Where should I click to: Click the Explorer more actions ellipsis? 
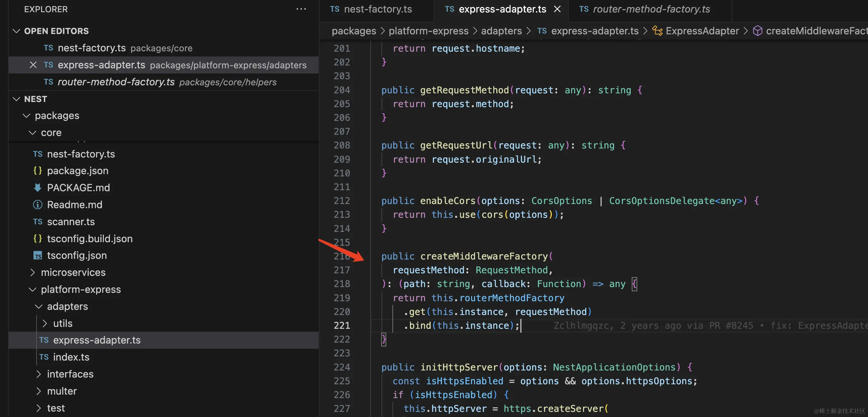click(x=301, y=9)
